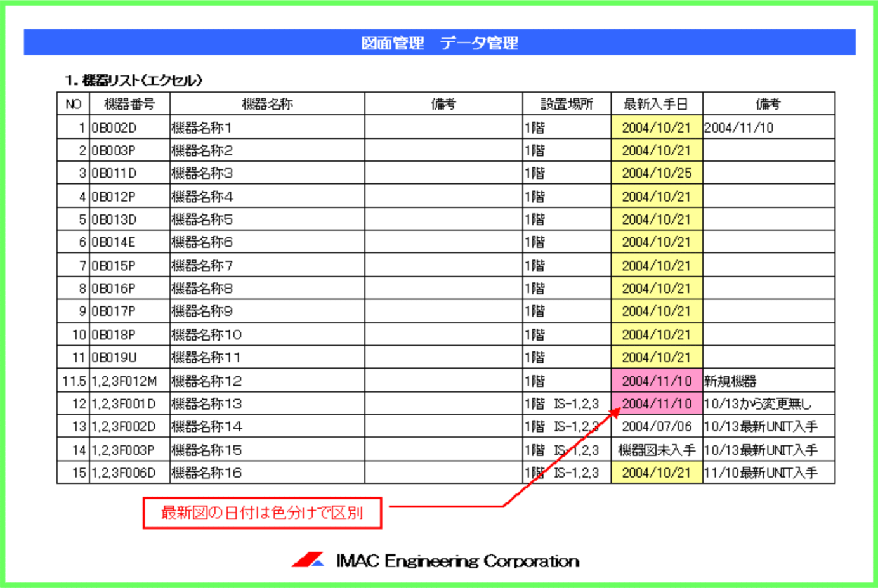Click the NO column header

click(73, 103)
